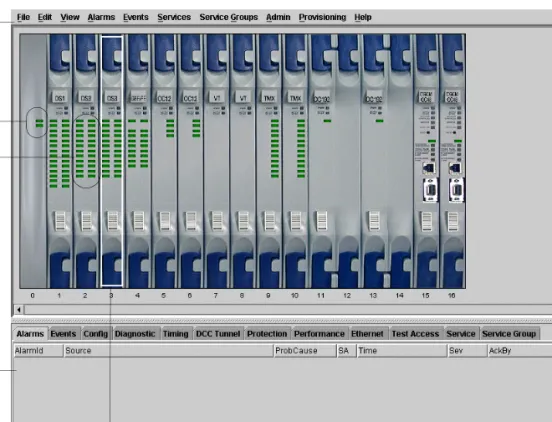Select the DS1 card in slot 1
Image resolution: width=552 pixels, height=422 pixels.
pyautogui.click(x=59, y=161)
